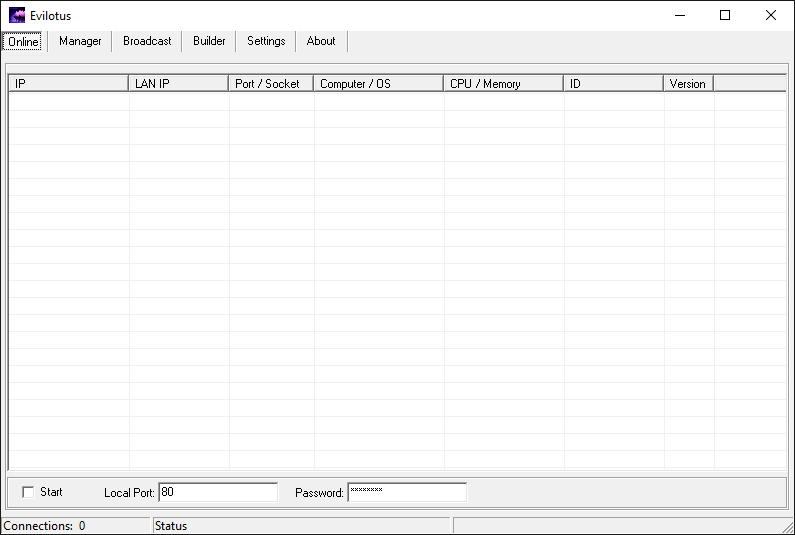Focus the Password field
The image size is (795, 535).
pos(406,492)
